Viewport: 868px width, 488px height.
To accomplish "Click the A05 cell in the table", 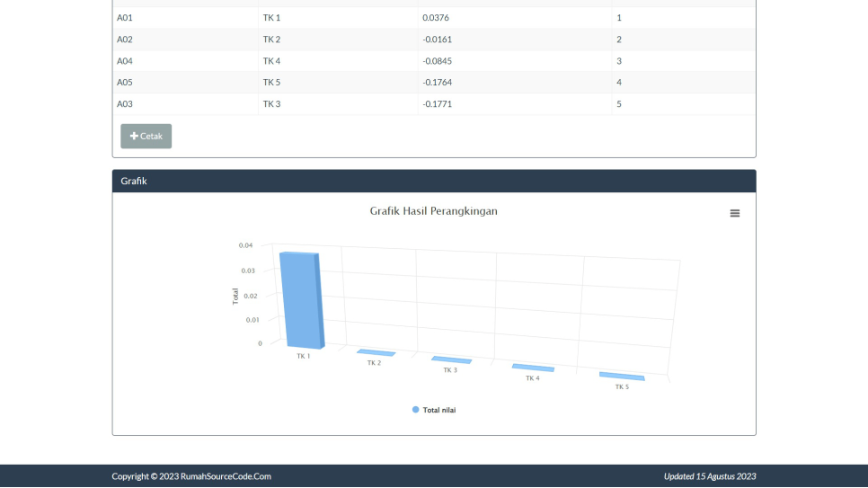I will [x=125, y=83].
